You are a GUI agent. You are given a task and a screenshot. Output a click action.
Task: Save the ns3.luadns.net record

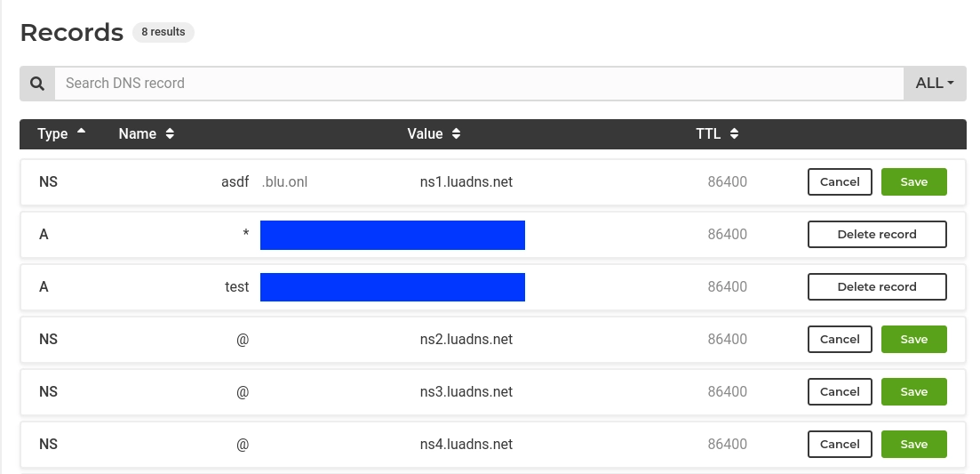(x=913, y=392)
